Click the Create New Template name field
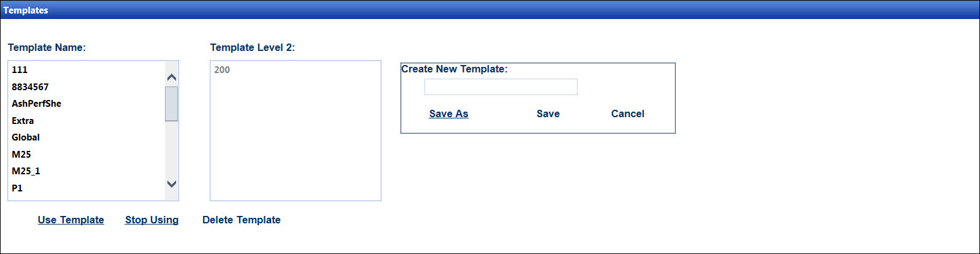The width and height of the screenshot is (980, 254). point(500,87)
